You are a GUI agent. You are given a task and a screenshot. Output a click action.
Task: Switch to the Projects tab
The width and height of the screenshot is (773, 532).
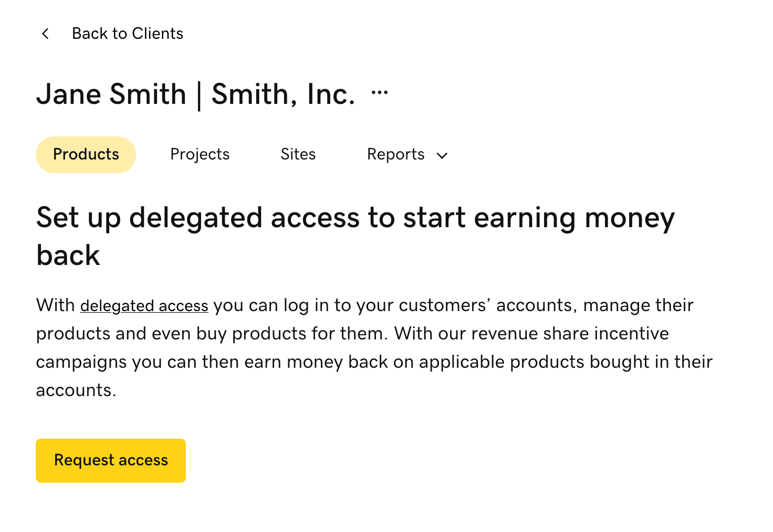[x=200, y=154]
